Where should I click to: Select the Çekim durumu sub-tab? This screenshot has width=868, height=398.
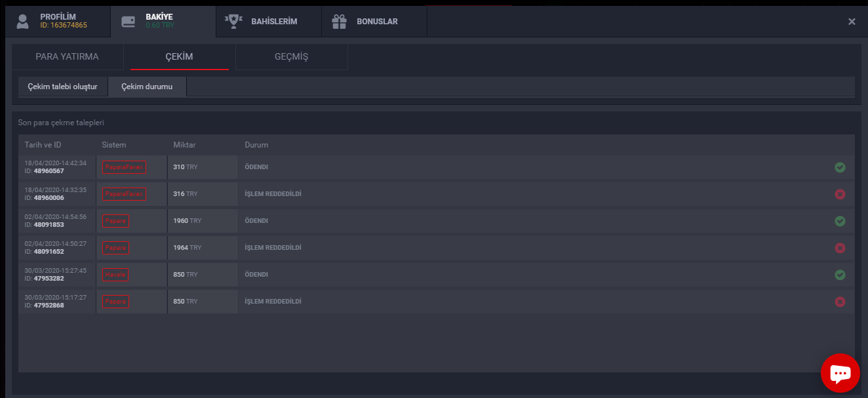point(147,87)
